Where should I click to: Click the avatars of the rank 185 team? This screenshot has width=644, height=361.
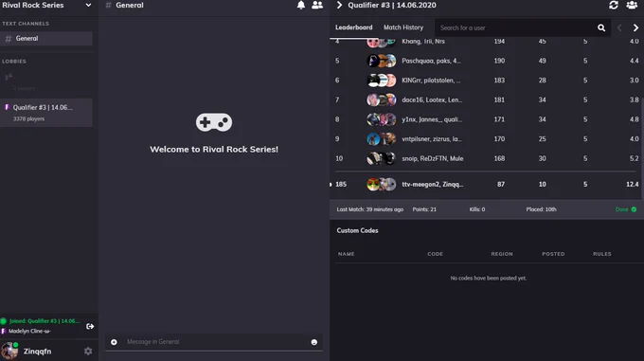382,185
